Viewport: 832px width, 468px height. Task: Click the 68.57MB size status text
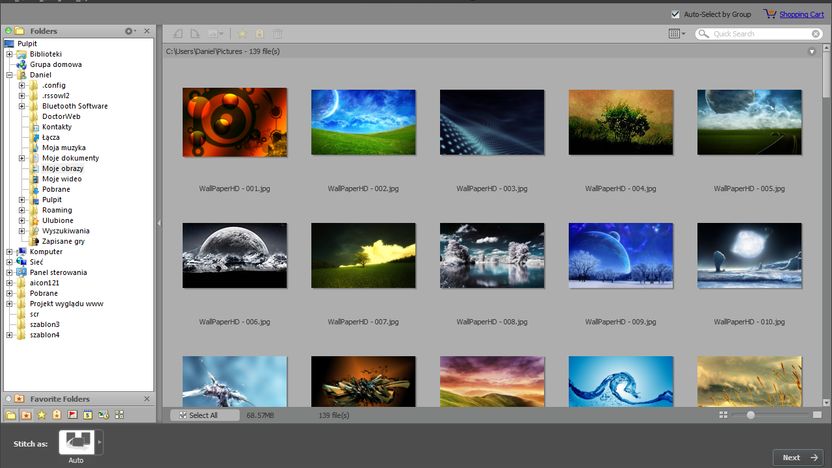pyautogui.click(x=260, y=415)
